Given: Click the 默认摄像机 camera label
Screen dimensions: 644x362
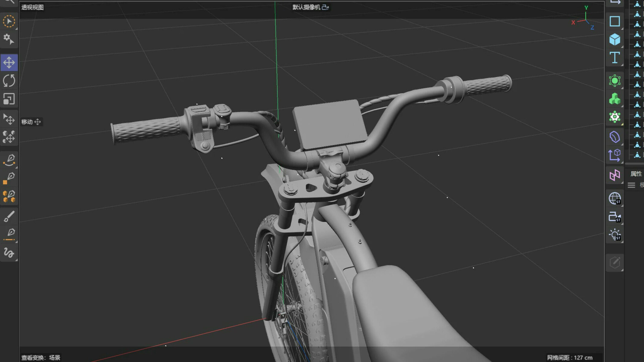Looking at the screenshot, I should 306,7.
